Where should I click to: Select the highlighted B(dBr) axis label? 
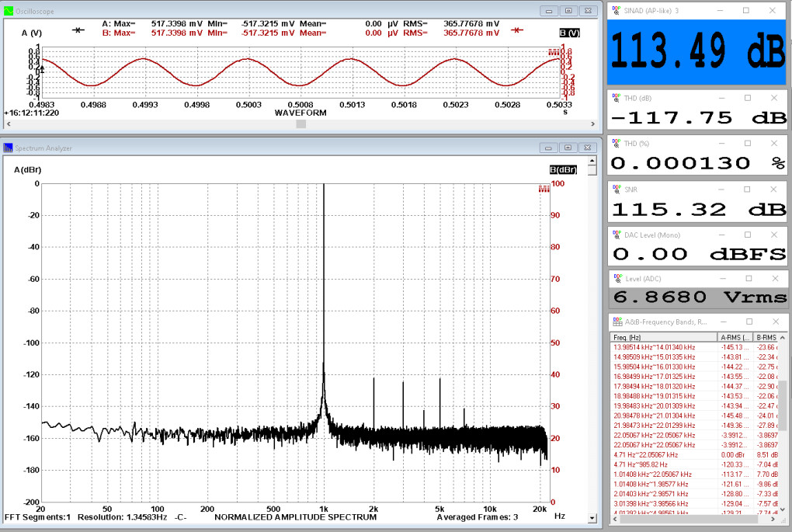click(563, 170)
